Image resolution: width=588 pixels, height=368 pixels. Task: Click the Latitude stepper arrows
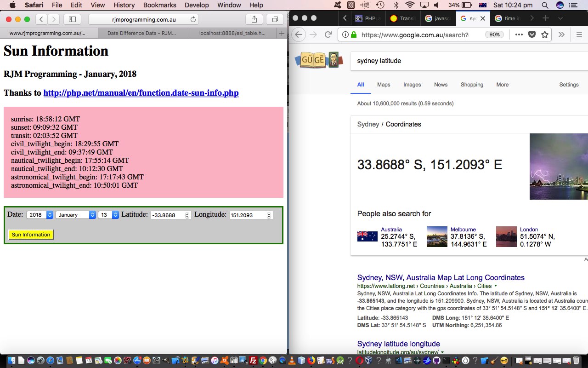pyautogui.click(x=187, y=215)
